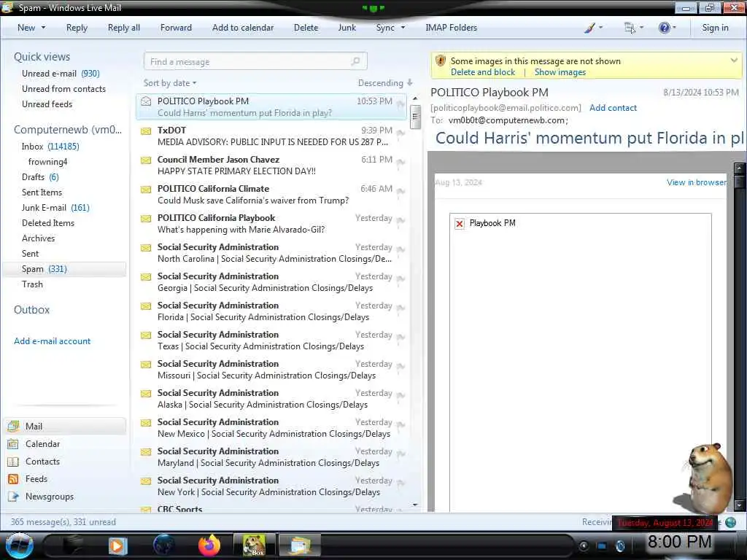Flag the Council Member Jason Chavez message
The image size is (747, 560).
(x=400, y=163)
